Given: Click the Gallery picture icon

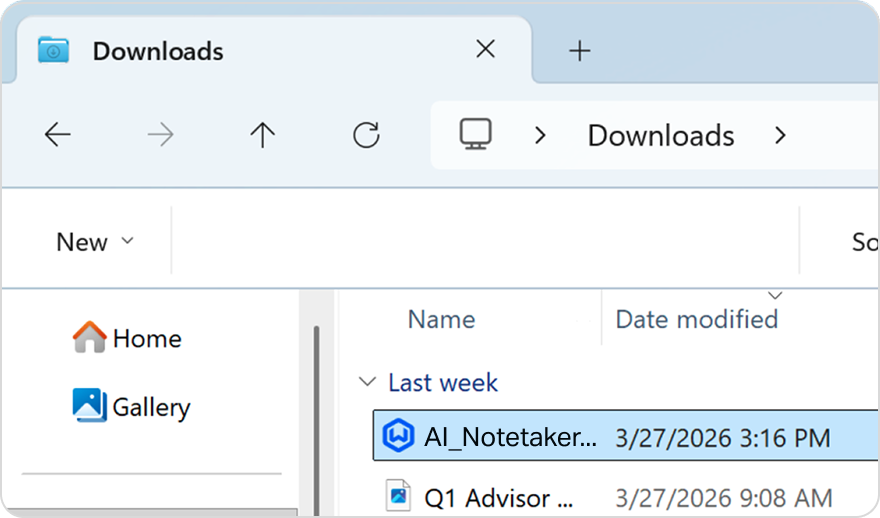Looking at the screenshot, I should pos(89,405).
